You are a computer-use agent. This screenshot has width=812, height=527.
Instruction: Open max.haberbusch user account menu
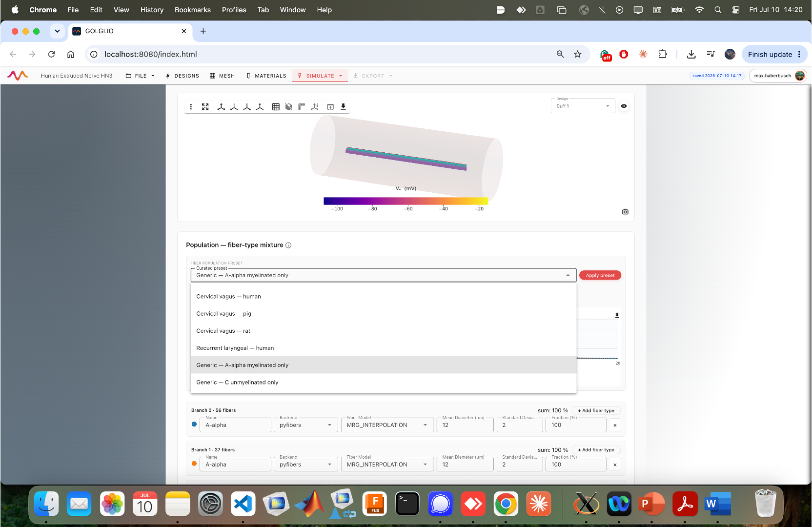tap(778, 76)
